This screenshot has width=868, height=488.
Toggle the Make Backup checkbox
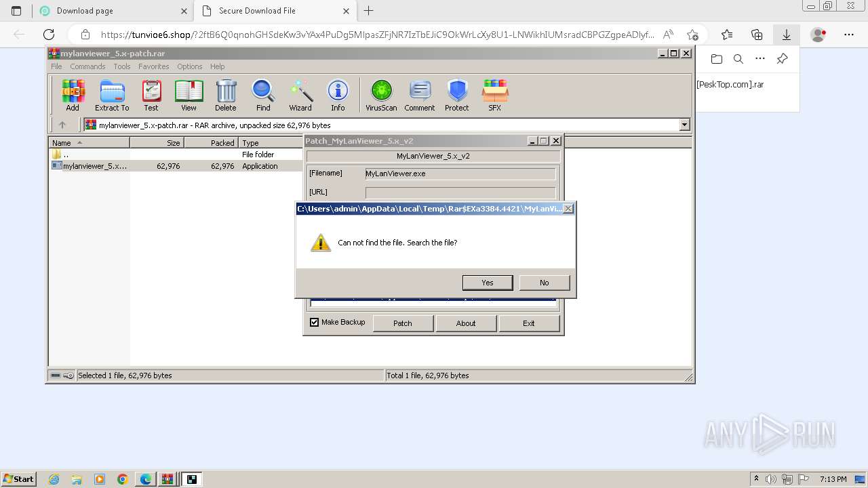tap(315, 323)
